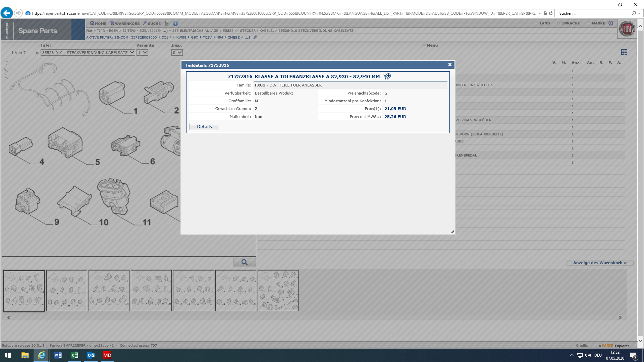This screenshot has height=362, width=644.
Task: Open the print icon in toolbar
Action: [167, 23]
